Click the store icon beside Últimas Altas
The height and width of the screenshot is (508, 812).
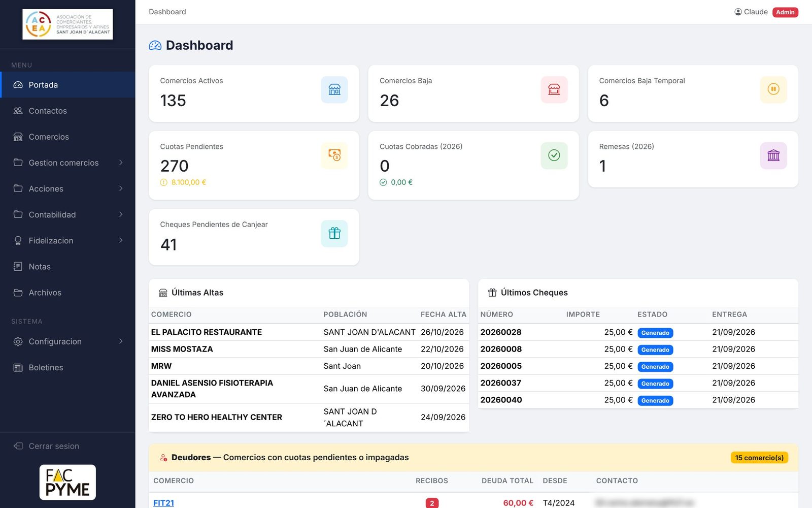pyautogui.click(x=163, y=293)
